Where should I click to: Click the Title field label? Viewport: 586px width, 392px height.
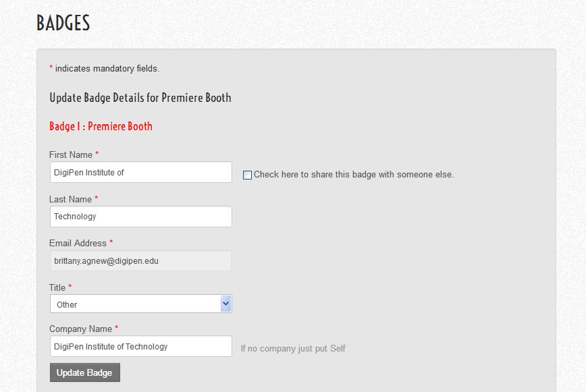coord(57,287)
